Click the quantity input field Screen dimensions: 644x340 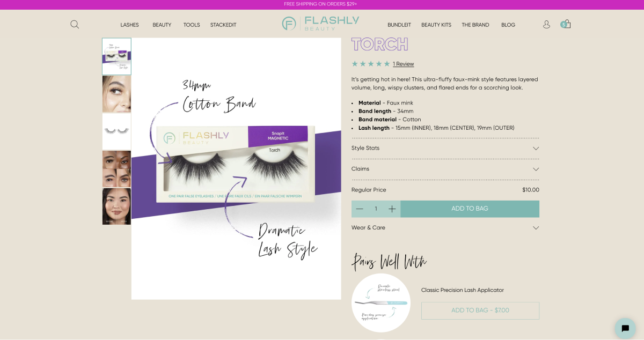[376, 209]
